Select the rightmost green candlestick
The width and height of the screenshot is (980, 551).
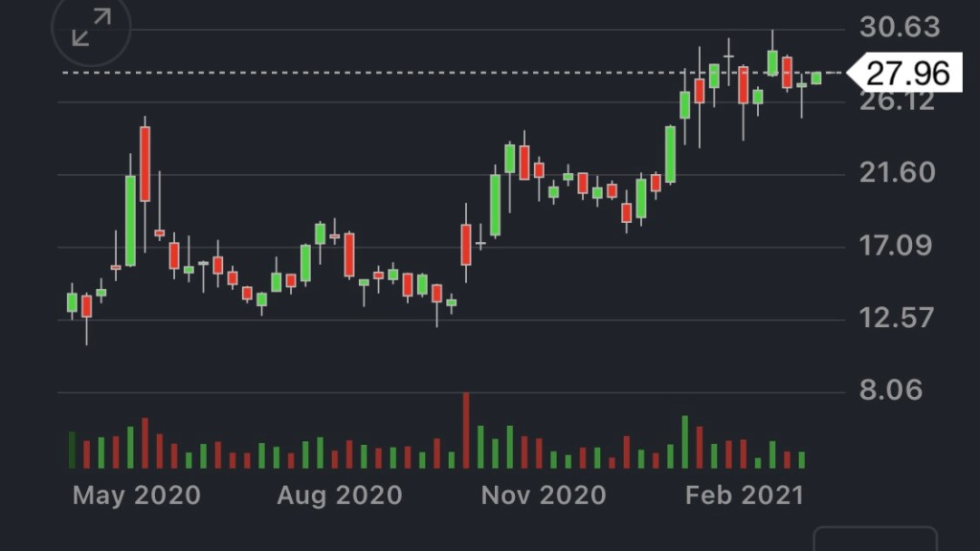[816, 78]
